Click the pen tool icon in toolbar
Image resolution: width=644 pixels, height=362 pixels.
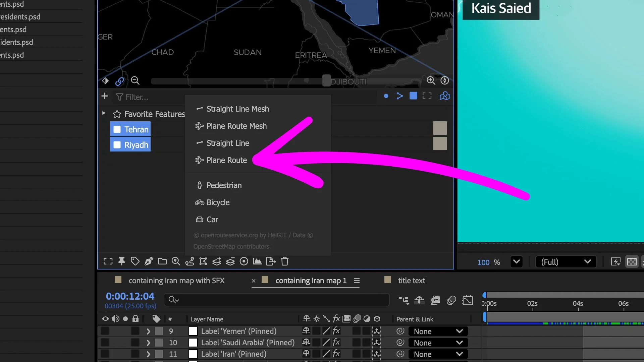[149, 261]
